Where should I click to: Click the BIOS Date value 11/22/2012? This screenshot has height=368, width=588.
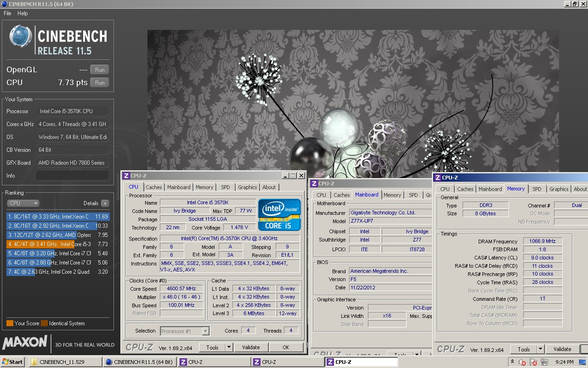390,287
